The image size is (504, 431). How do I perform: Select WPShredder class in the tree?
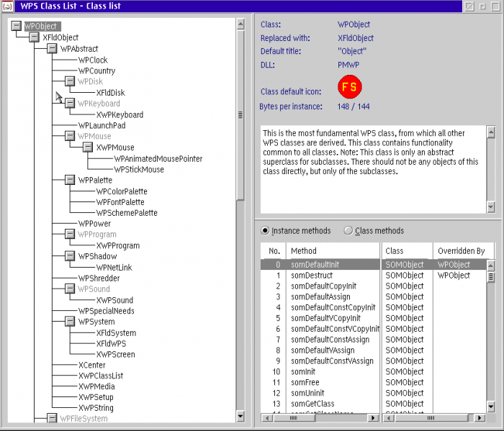pos(99,278)
